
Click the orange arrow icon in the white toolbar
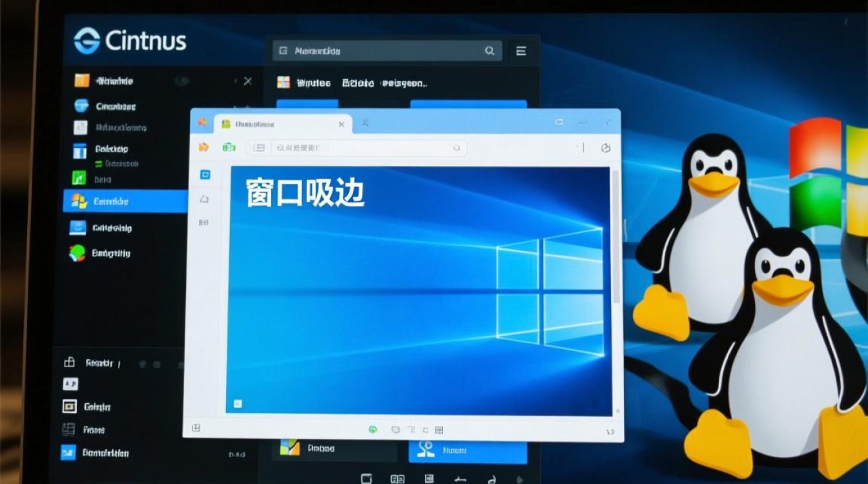204,148
